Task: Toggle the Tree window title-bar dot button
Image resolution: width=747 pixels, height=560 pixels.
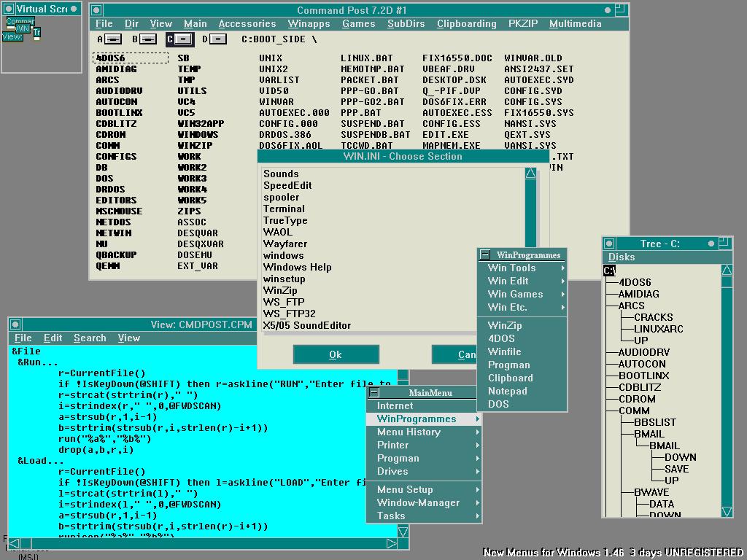Action: click(x=711, y=244)
